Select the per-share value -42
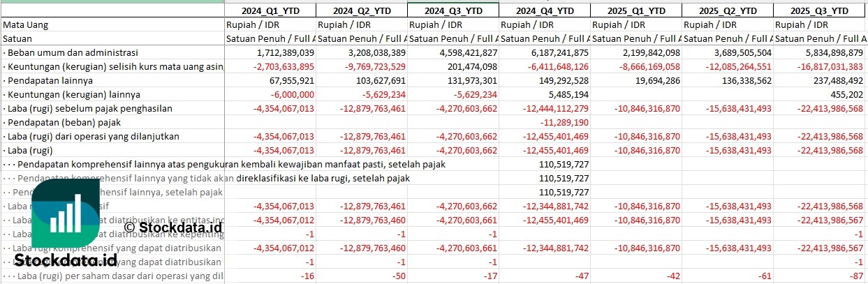868x284 pixels. (673, 277)
